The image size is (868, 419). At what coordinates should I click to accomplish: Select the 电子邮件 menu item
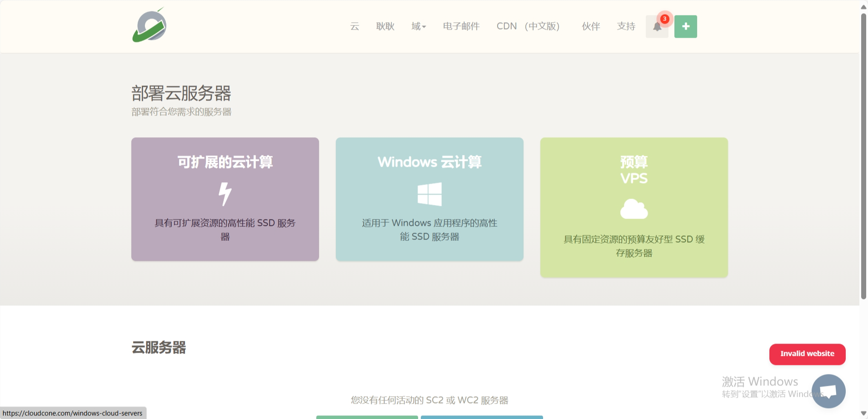461,26
